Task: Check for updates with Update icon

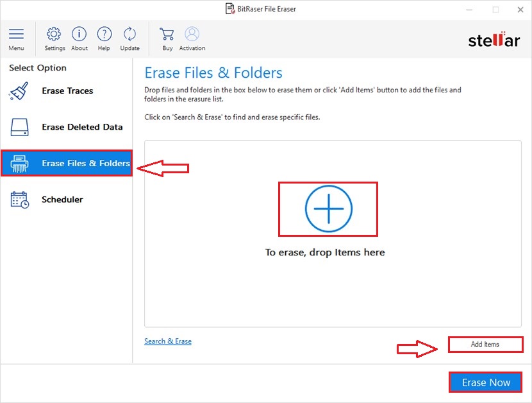Action: (129, 34)
